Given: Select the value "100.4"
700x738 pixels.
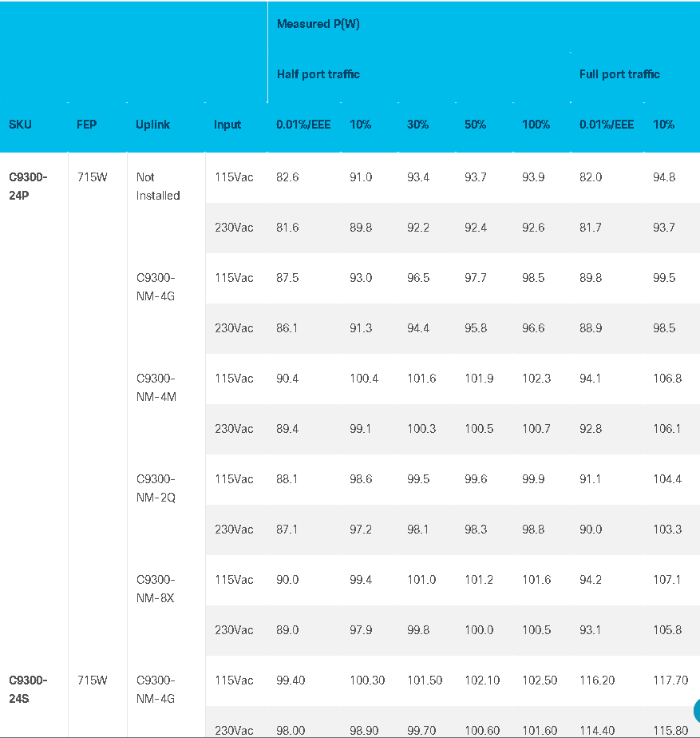Looking at the screenshot, I should [x=364, y=379].
